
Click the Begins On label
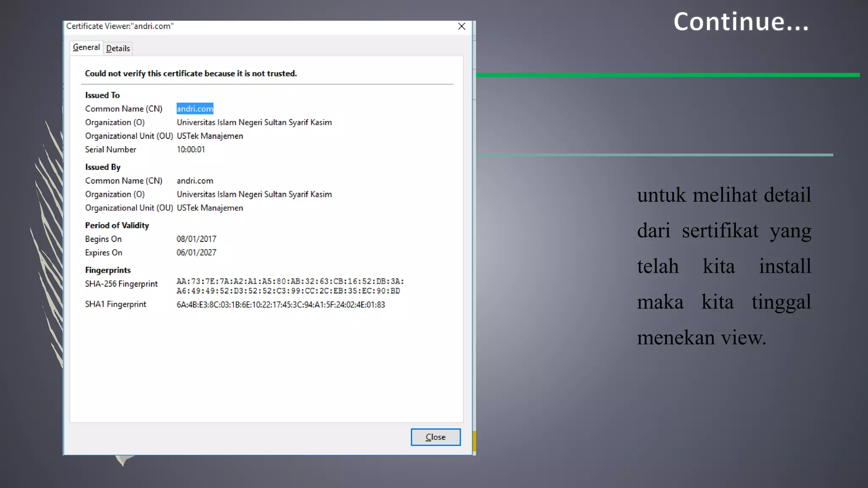[x=103, y=239]
